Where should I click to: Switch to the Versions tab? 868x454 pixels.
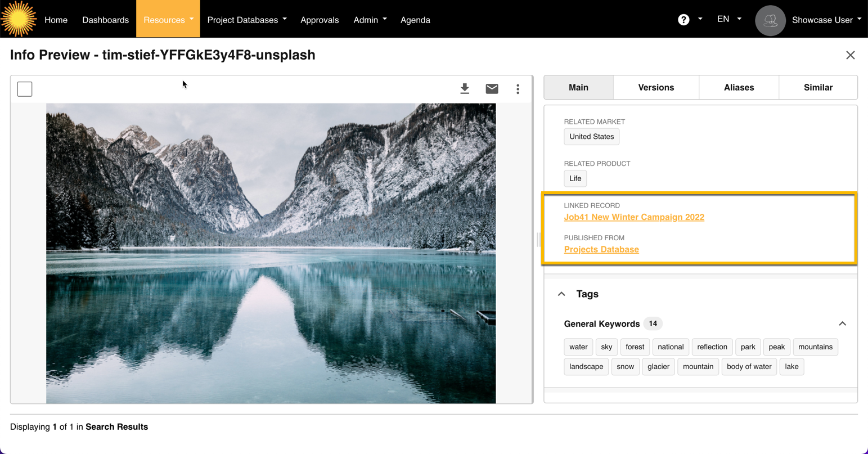(x=656, y=87)
